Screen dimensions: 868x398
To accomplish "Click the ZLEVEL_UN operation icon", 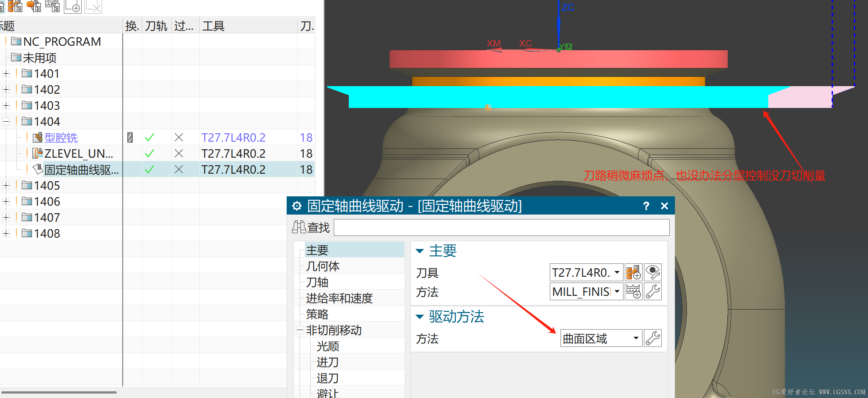I will (x=38, y=154).
